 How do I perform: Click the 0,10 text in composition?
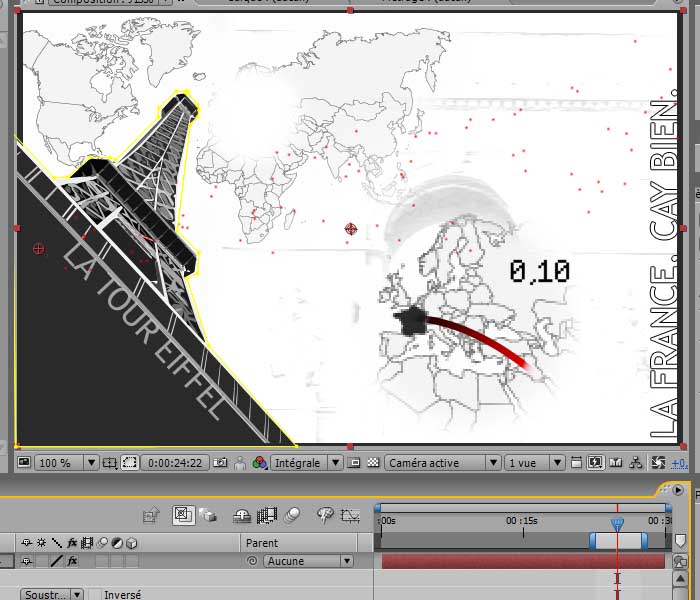click(x=540, y=271)
